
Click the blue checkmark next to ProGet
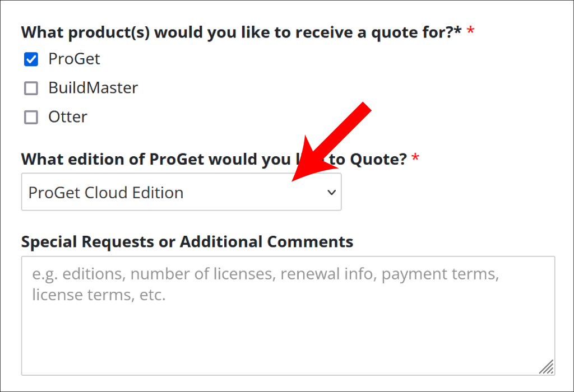(x=31, y=59)
